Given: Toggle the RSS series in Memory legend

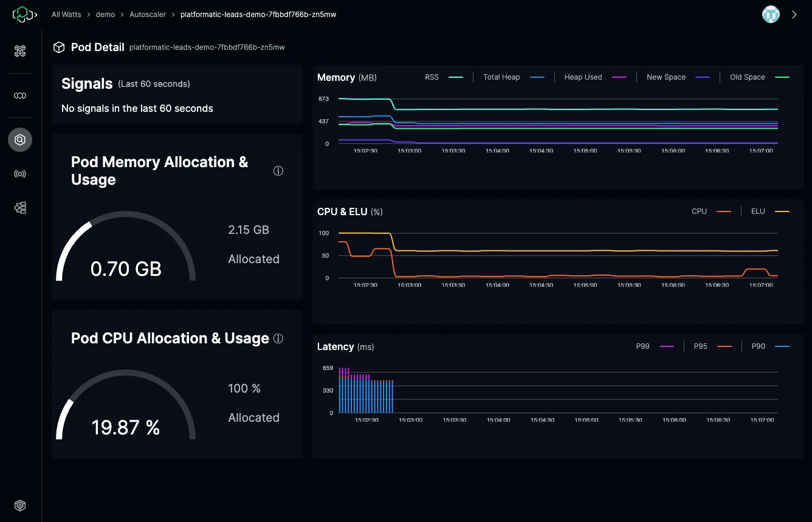Looking at the screenshot, I should point(443,77).
